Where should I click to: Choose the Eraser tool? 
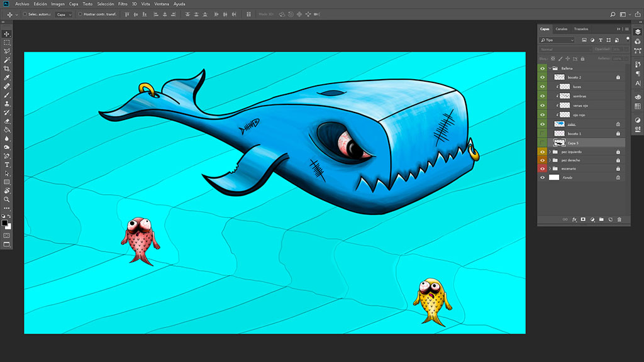coord(7,121)
